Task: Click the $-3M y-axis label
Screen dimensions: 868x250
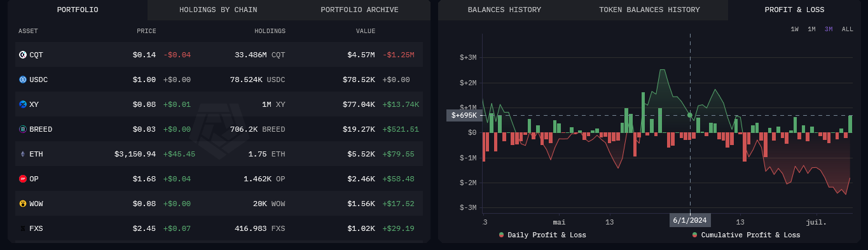Action: click(x=468, y=207)
